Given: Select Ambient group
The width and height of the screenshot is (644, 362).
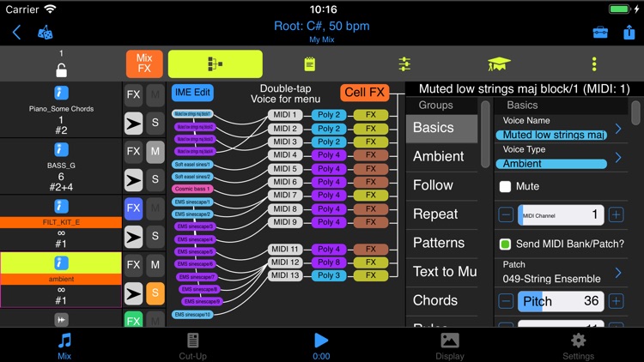Looking at the screenshot, I should click(442, 157).
